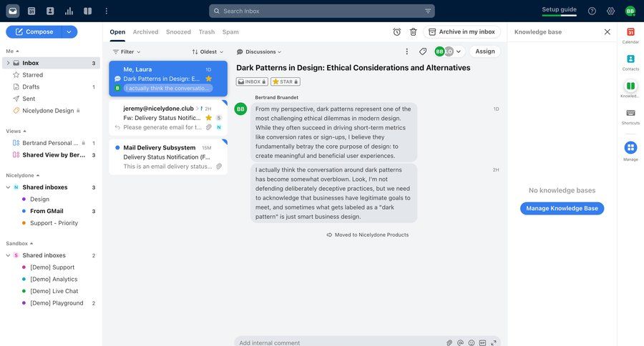Open settings gear icon

point(611,11)
